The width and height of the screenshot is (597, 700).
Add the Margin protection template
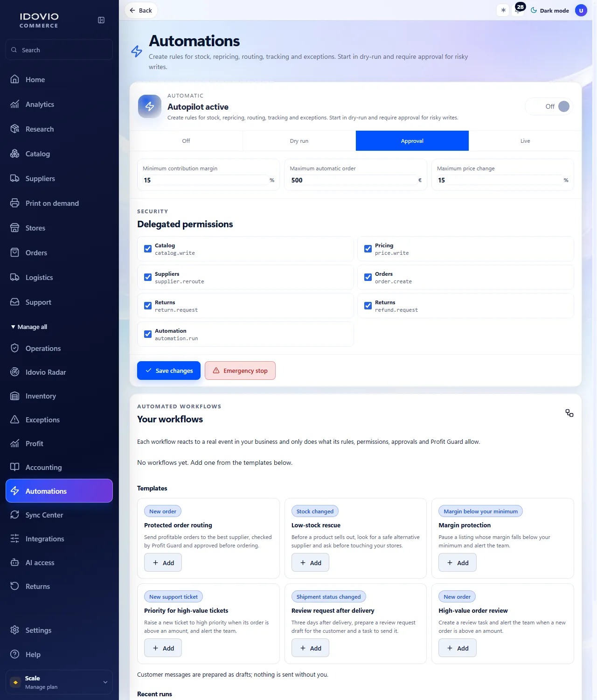pyautogui.click(x=458, y=563)
